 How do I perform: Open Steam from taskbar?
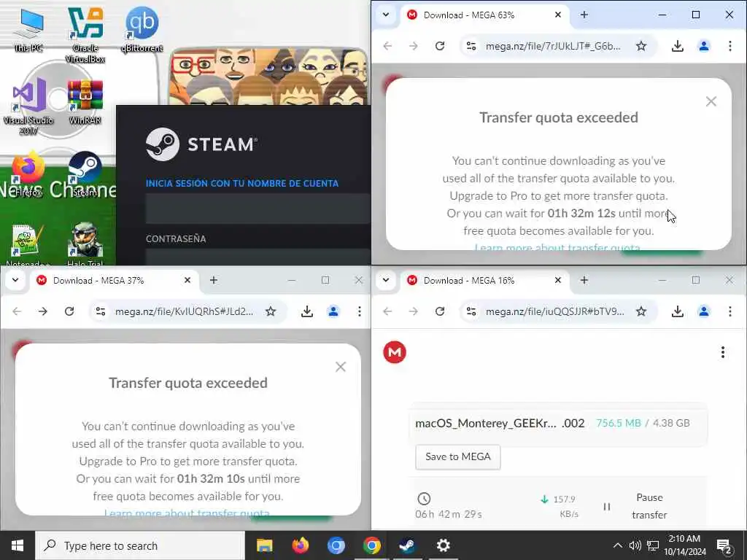tap(407, 545)
